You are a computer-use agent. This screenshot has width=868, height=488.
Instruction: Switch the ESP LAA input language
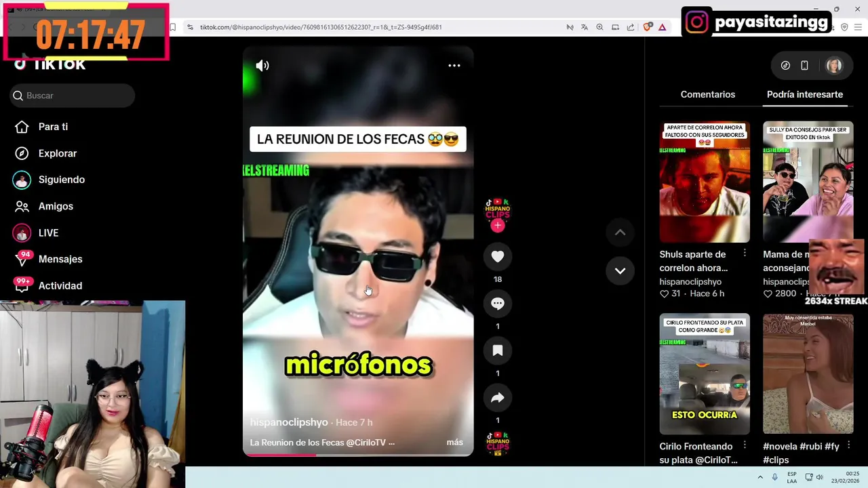click(792, 477)
